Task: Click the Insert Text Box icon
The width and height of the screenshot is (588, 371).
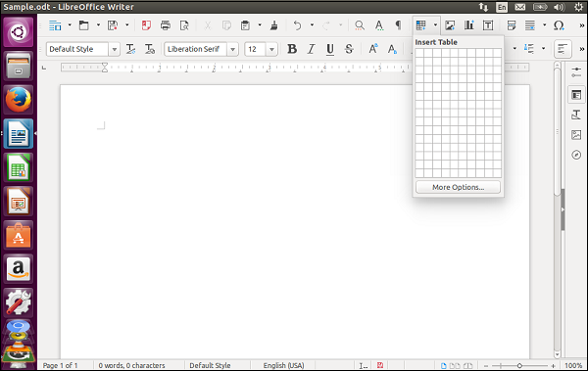Action: coord(488,25)
